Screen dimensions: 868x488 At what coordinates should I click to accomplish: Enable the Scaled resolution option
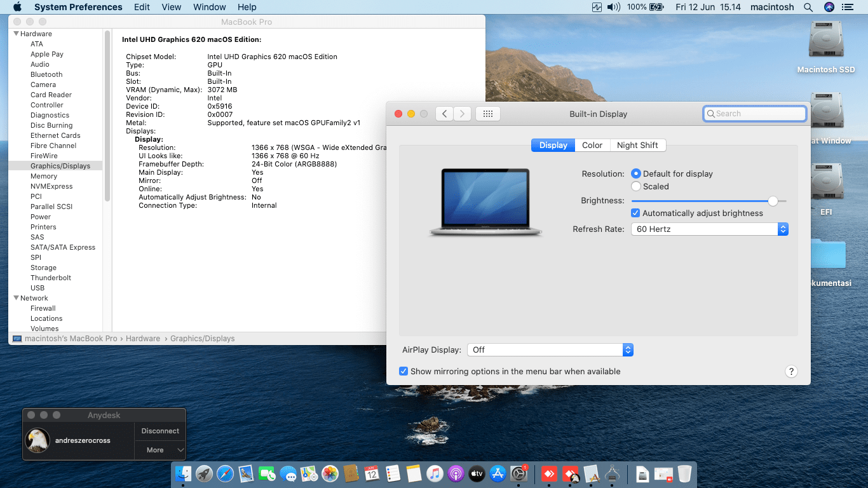[x=635, y=186]
